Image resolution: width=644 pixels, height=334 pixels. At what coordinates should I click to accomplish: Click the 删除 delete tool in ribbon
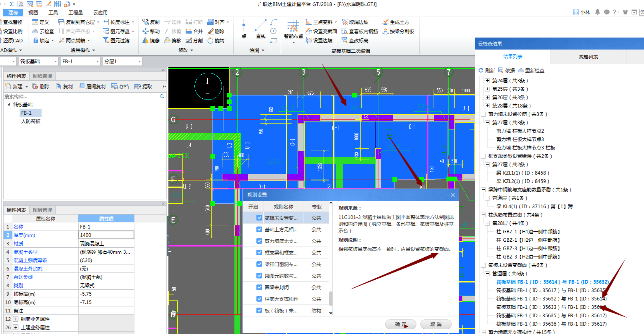(216, 31)
